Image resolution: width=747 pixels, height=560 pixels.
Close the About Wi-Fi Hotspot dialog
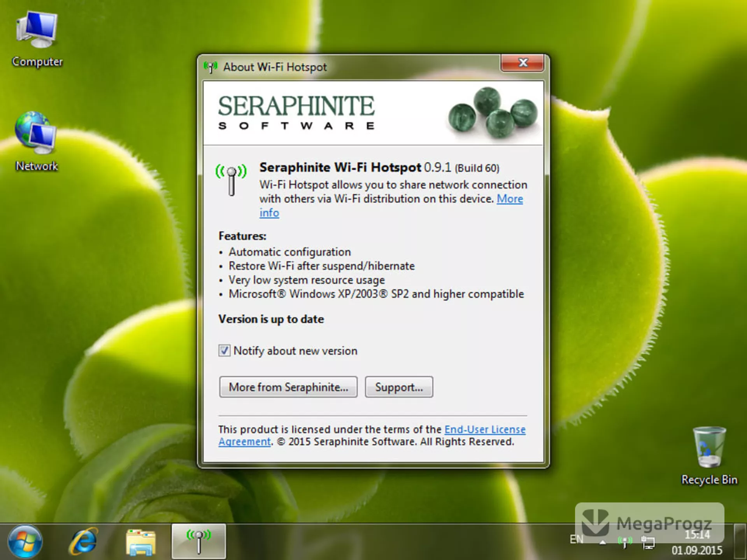(523, 63)
